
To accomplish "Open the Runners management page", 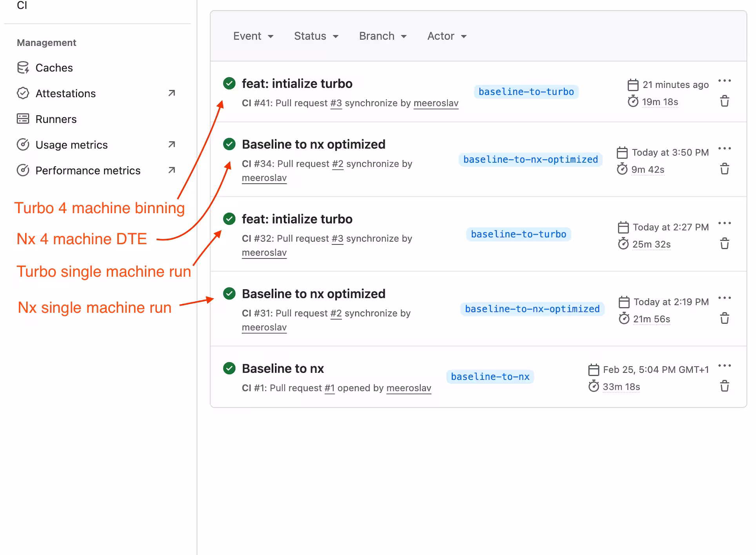I will tap(56, 119).
